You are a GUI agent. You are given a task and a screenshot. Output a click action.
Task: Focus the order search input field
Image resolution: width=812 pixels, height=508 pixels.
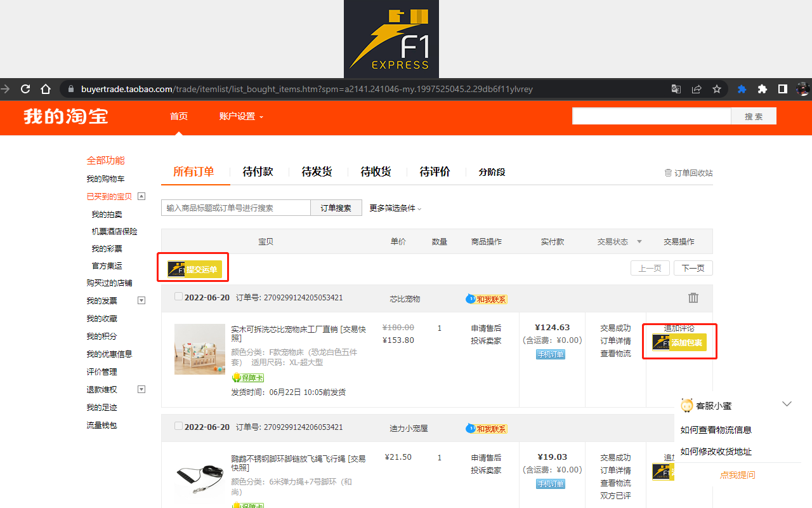(x=236, y=208)
